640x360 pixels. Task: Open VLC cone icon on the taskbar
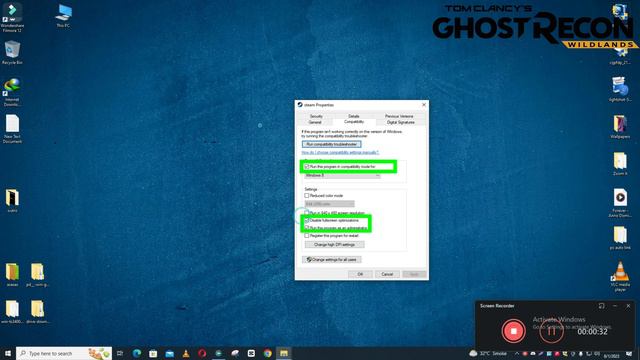[186, 353]
